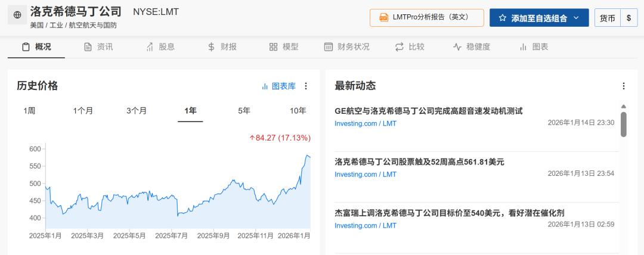644x255 pixels.
Task: Click the 2025年7月 axis label on chart
Action: coord(172,236)
